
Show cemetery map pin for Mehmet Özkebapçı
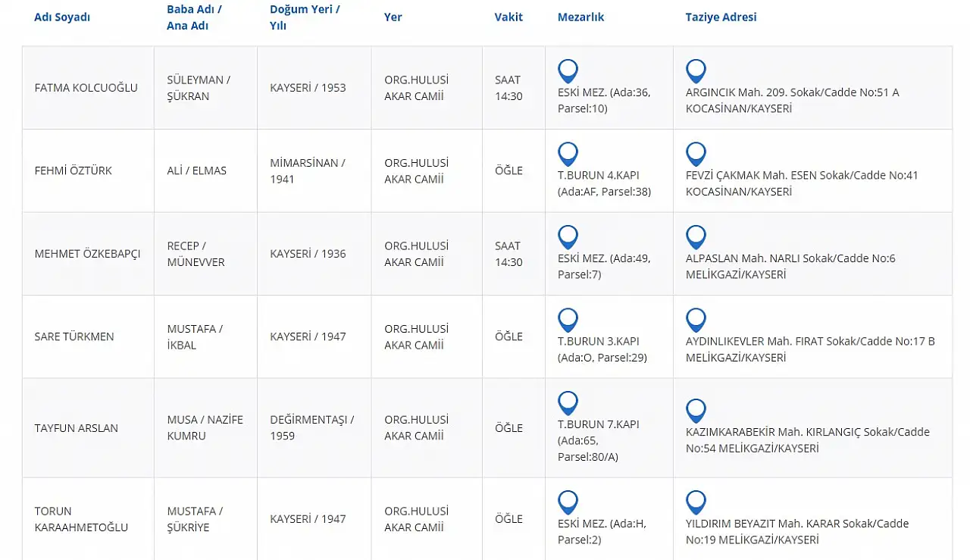(x=568, y=237)
